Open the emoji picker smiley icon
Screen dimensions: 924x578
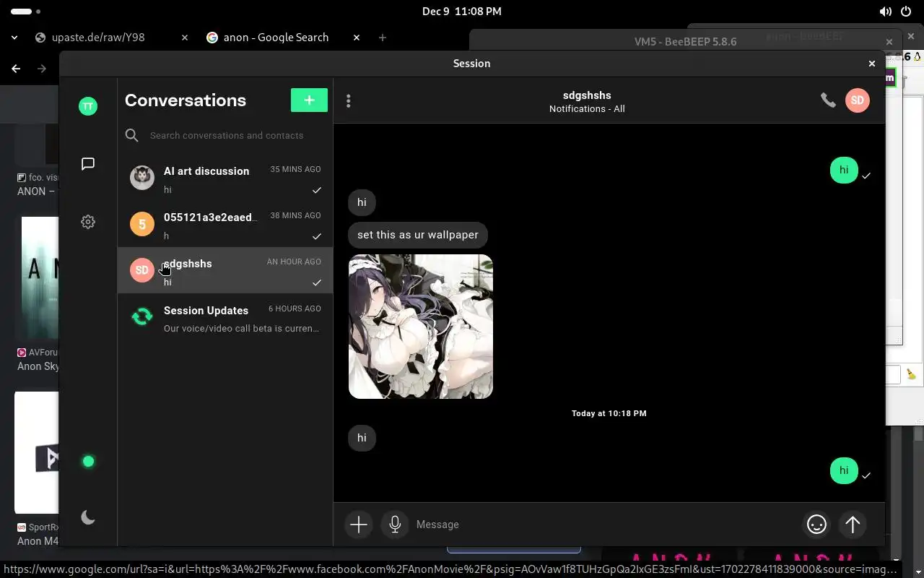pyautogui.click(x=816, y=525)
